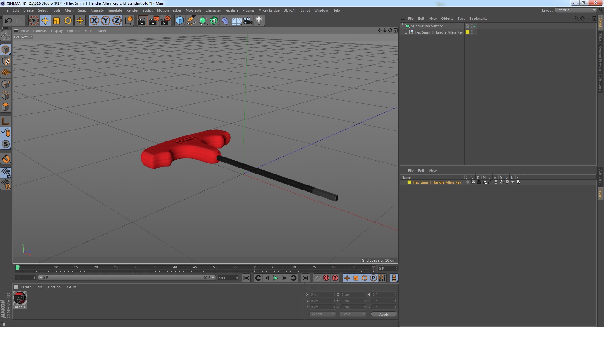Select the Scale tool icon

57,21
